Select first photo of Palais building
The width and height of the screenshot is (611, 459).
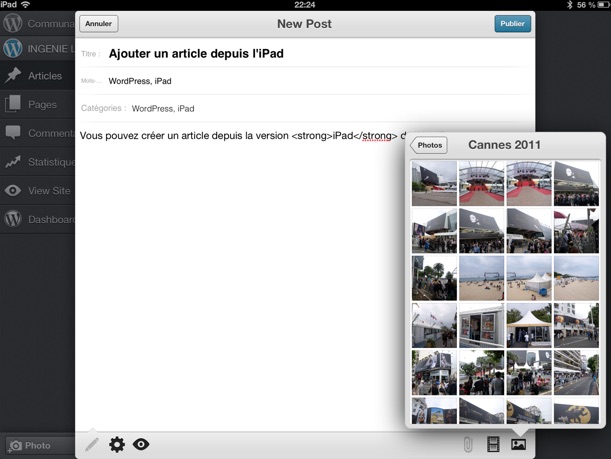(434, 184)
